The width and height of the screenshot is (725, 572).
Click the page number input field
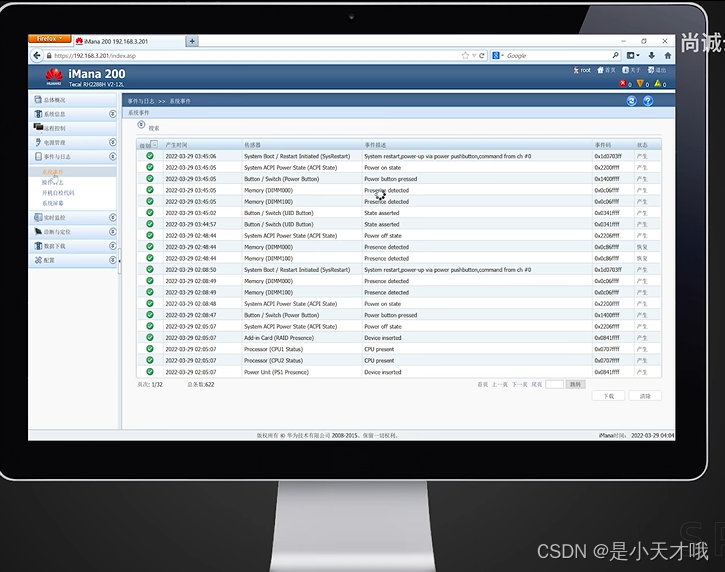click(x=554, y=384)
